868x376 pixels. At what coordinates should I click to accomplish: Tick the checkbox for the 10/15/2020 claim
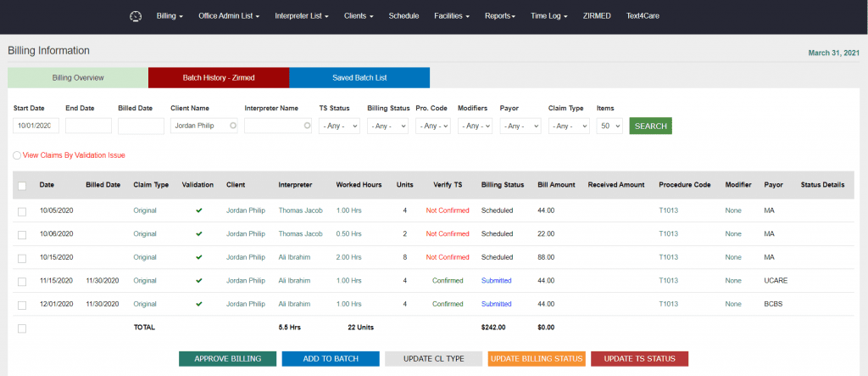[x=22, y=257]
